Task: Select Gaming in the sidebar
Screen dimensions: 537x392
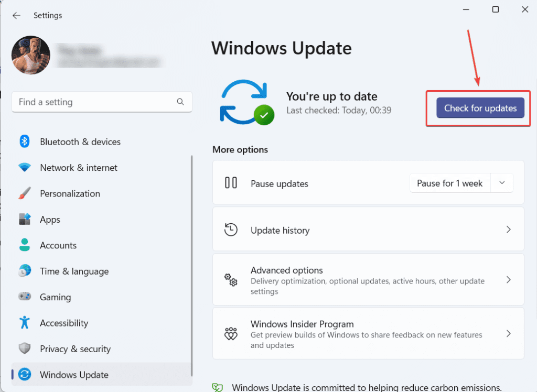Action: 56,297
